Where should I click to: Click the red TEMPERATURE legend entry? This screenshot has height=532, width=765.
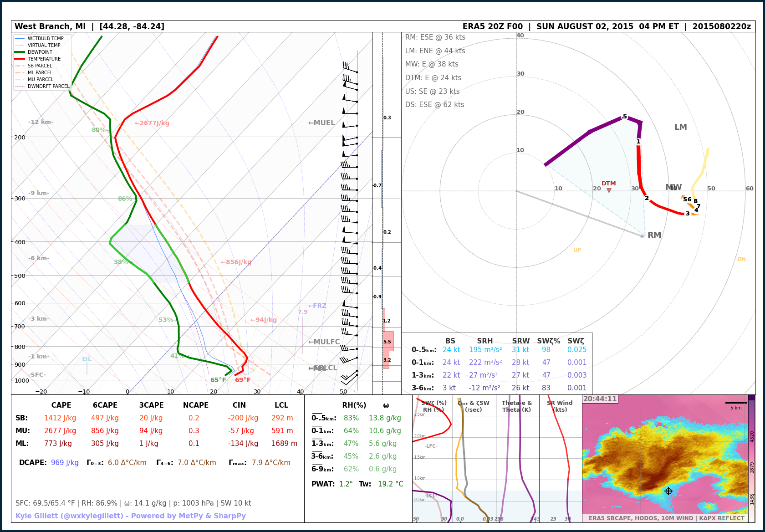(44, 59)
